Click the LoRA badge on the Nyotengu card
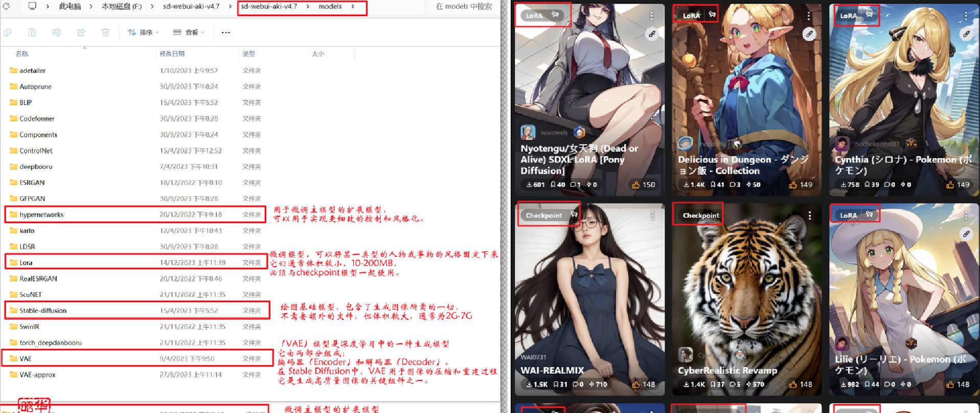This screenshot has height=413, width=980. pyautogui.click(x=534, y=15)
